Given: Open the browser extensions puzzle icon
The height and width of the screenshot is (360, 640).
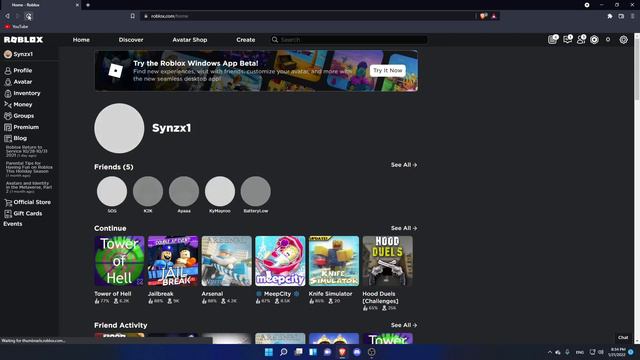Looking at the screenshot, I should [610, 16].
